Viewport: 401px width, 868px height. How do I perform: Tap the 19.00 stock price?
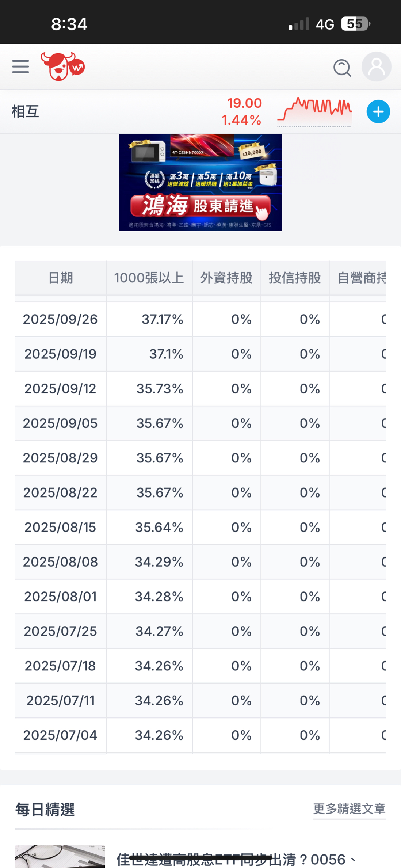pos(244,103)
